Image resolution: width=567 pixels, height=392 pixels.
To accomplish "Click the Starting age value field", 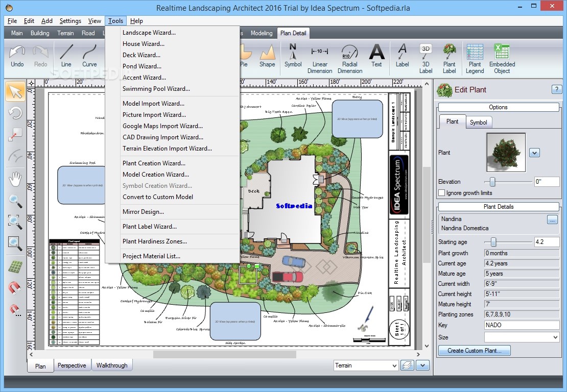I will tap(547, 242).
